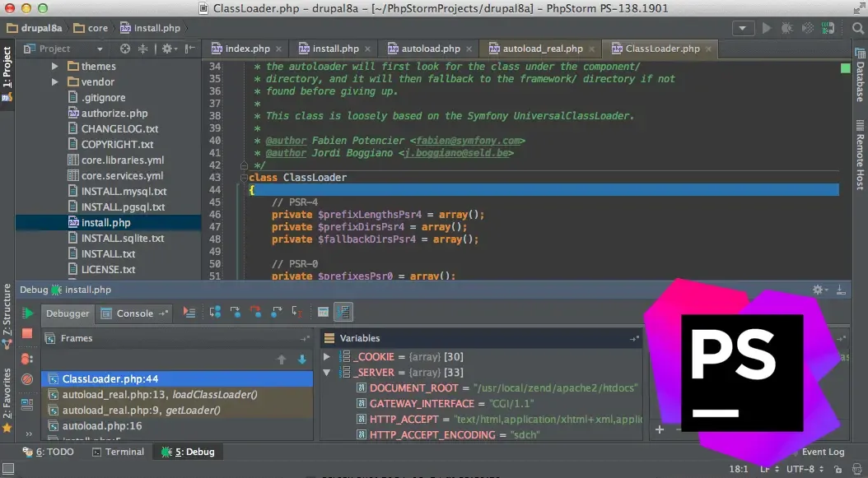Select the Debugger tab
This screenshot has width=868, height=478.
point(68,313)
